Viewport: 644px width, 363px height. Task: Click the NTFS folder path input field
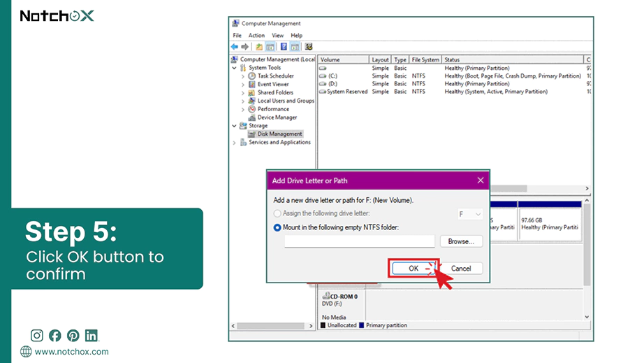click(360, 241)
